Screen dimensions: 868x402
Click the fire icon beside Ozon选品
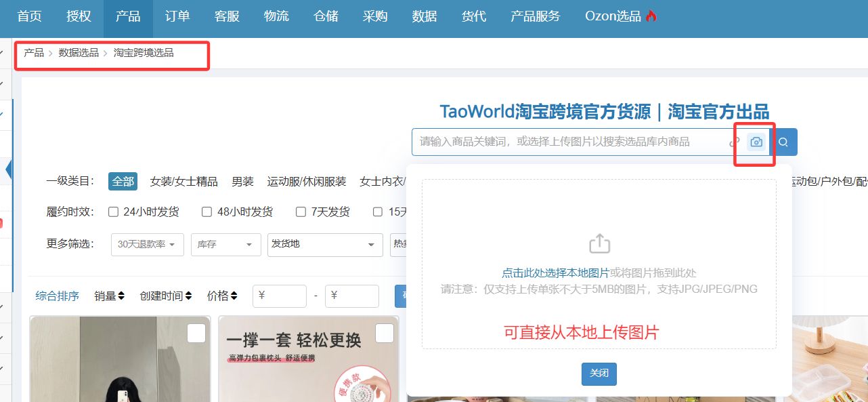click(x=651, y=16)
